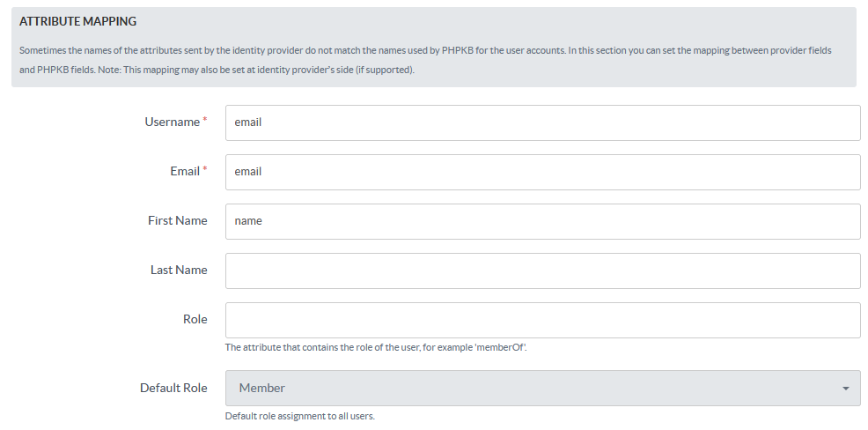Click the Username field label
Screen dimensions: 868x430
click(x=172, y=122)
